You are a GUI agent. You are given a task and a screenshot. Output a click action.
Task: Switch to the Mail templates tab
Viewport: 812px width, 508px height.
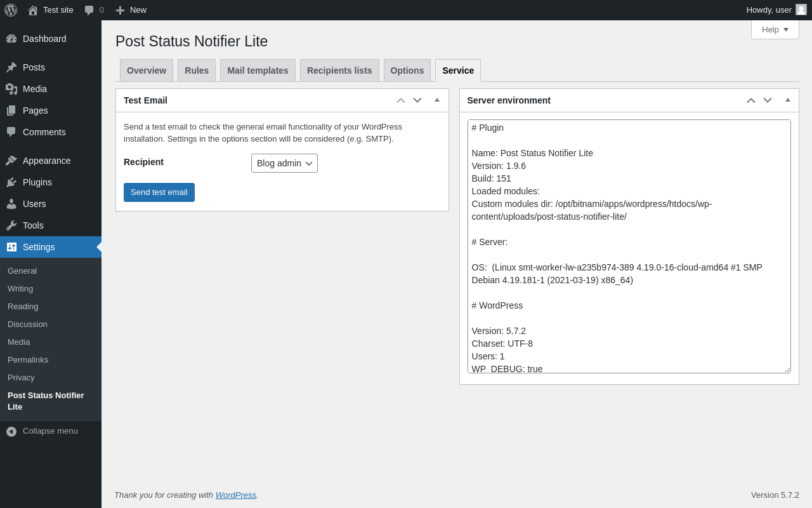click(258, 70)
